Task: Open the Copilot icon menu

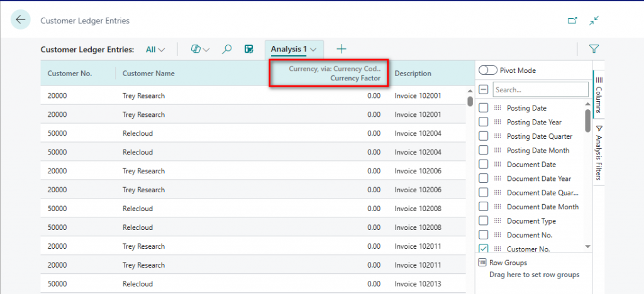Action: (200, 49)
